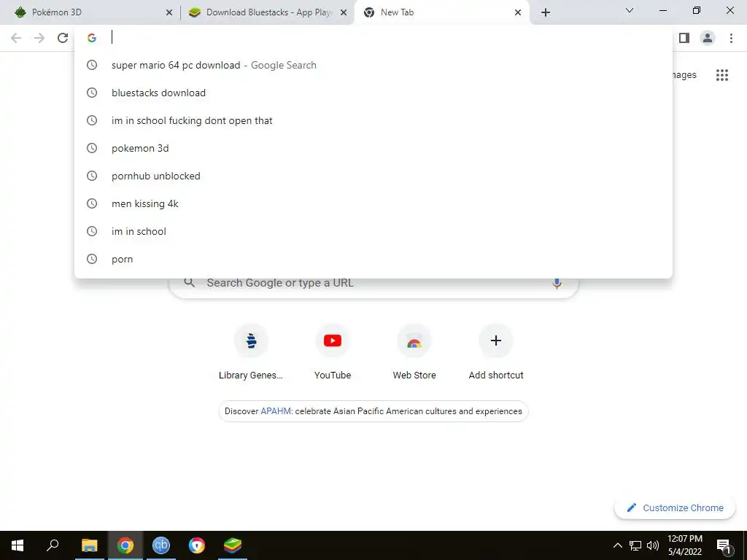Open tab search dropdown arrow
This screenshot has height=560, width=747.
pyautogui.click(x=630, y=10)
